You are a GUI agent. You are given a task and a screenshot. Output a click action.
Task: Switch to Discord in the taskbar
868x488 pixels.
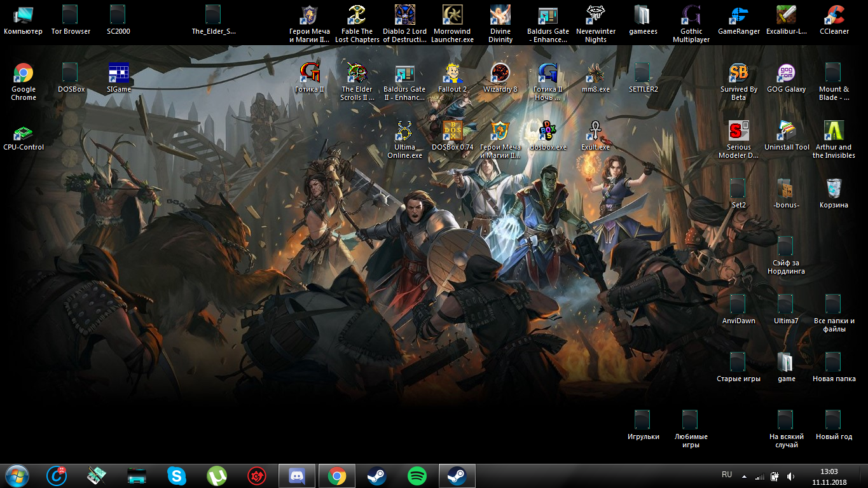click(x=297, y=475)
